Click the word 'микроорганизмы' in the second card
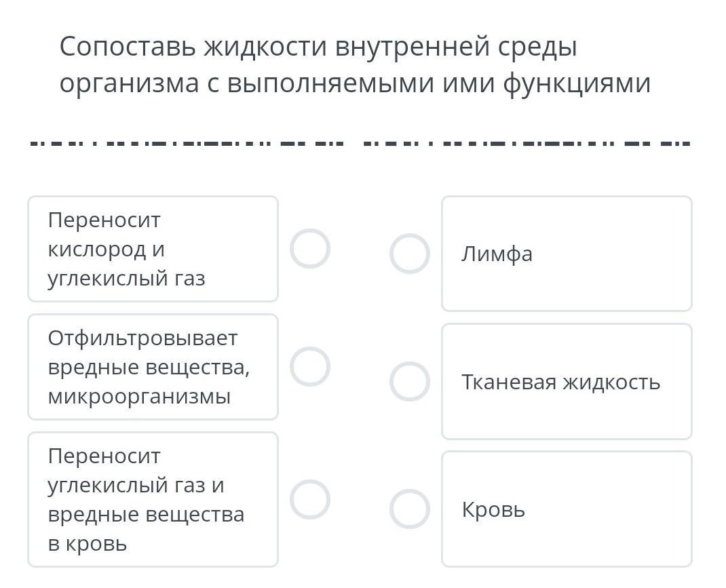Image resolution: width=726 pixels, height=588 pixels. click(x=139, y=396)
